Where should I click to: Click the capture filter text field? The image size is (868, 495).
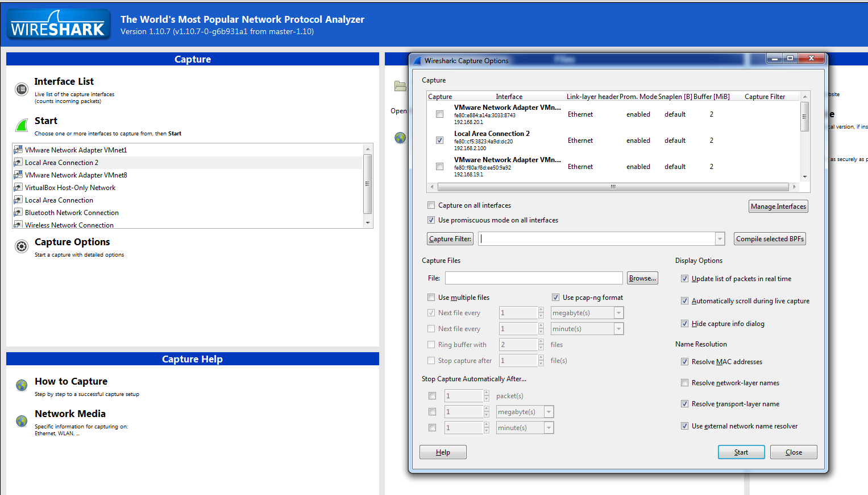pyautogui.click(x=597, y=239)
